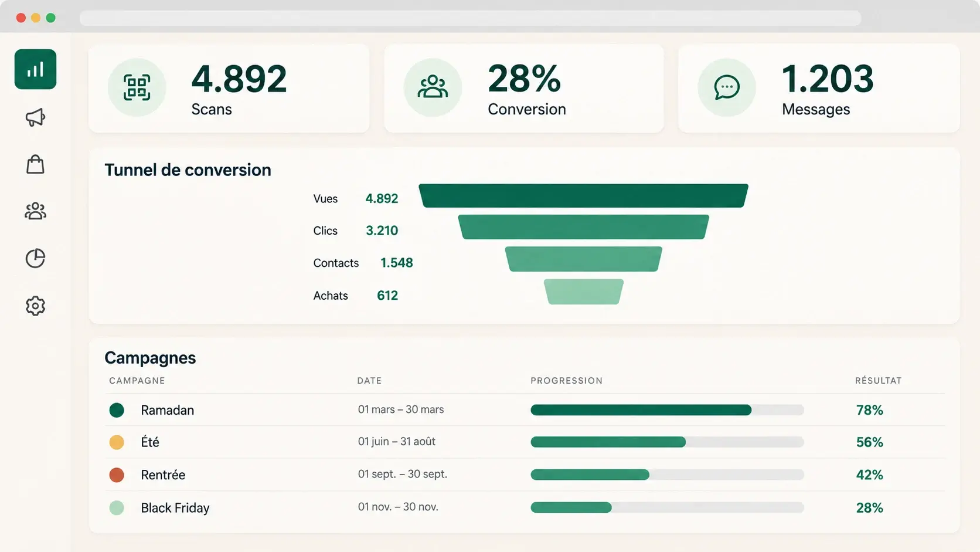Click the Tunnel de conversion heading
Screen dimensions: 980x552
point(188,170)
